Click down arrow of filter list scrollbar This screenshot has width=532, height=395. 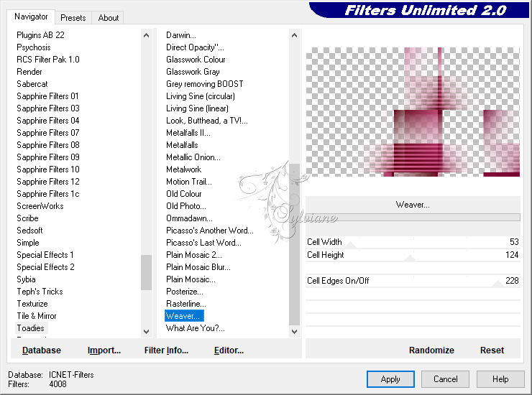(294, 332)
